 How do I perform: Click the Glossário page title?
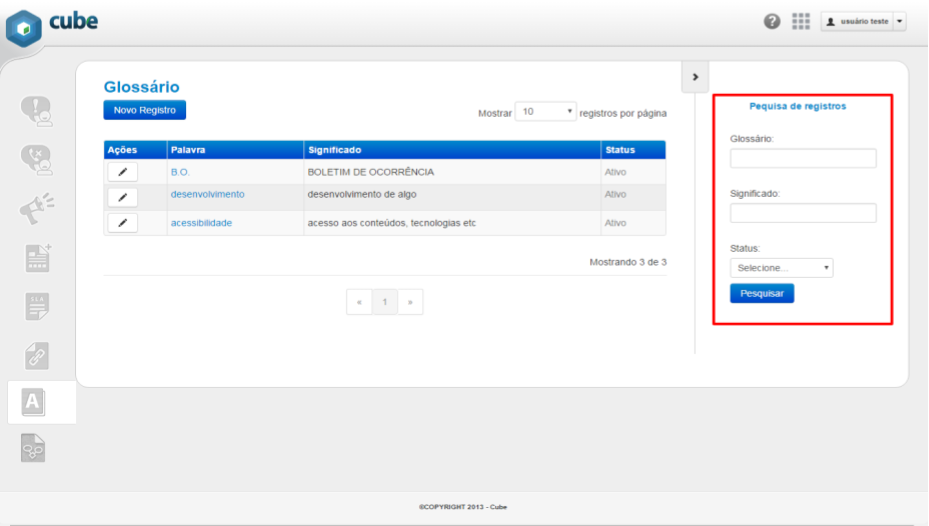pyautogui.click(x=142, y=87)
